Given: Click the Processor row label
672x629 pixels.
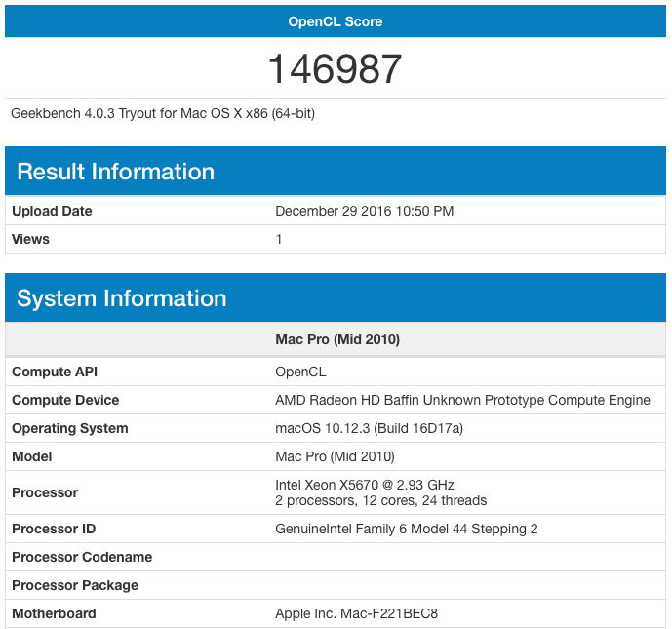Looking at the screenshot, I should 45,492.
